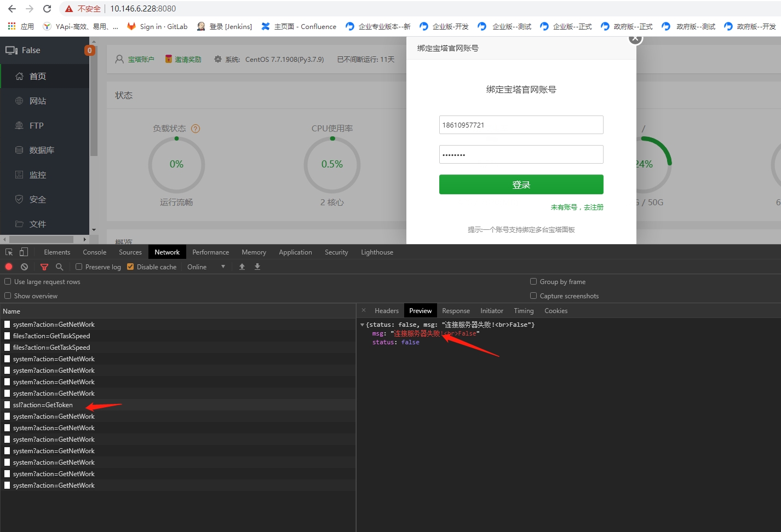This screenshot has height=532, width=781.
Task: Click the address bar URL field
Action: [143, 9]
